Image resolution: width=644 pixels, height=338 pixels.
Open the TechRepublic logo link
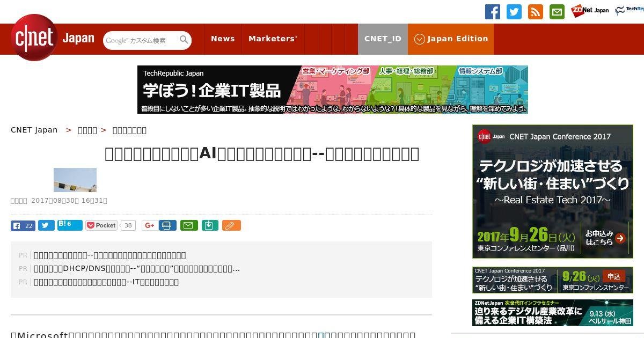coord(630,11)
